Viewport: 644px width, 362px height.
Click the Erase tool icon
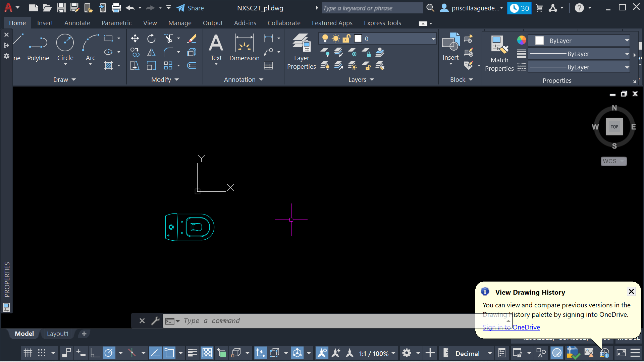[192, 39]
